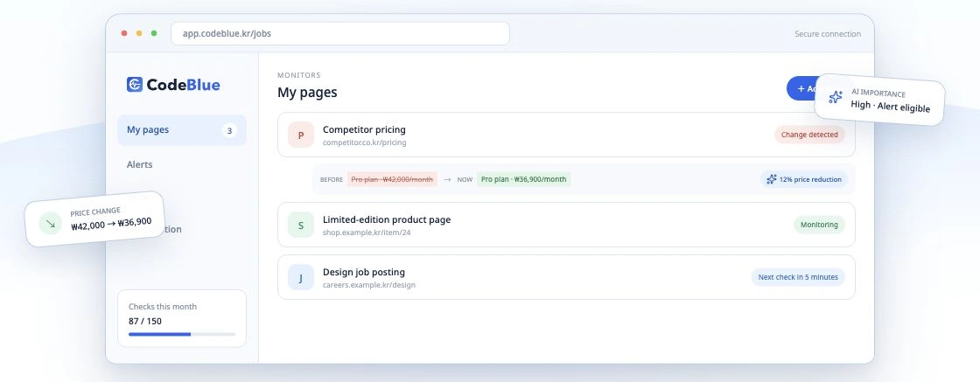The width and height of the screenshot is (980, 382).
Task: Click the MONITORS section label
Action: 298,75
